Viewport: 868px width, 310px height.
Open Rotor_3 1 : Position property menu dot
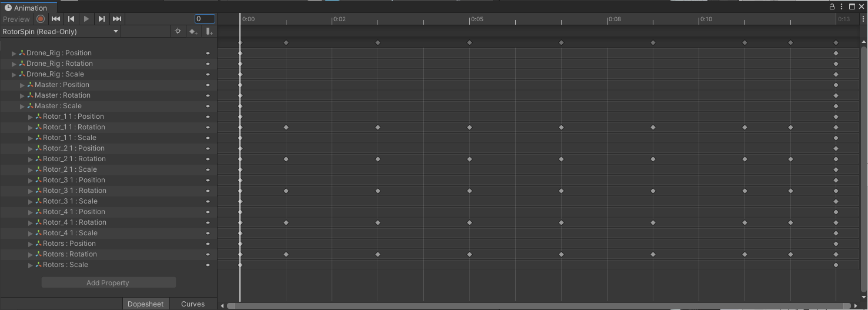[208, 180]
